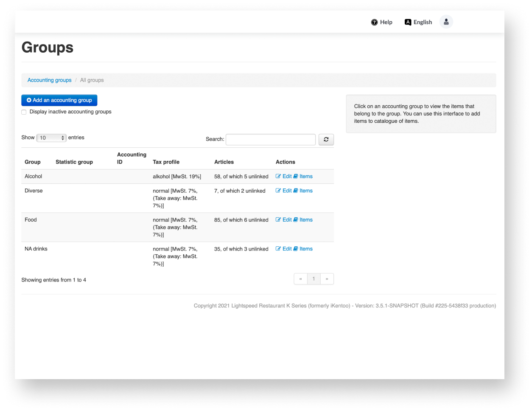Screen dimensions: 532x411
Task: Go to next page with » button
Action: click(327, 279)
